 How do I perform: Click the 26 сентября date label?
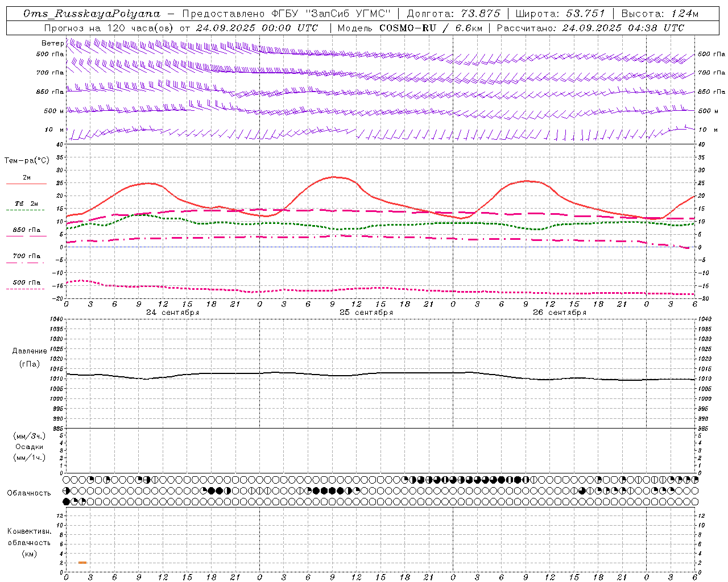(560, 313)
